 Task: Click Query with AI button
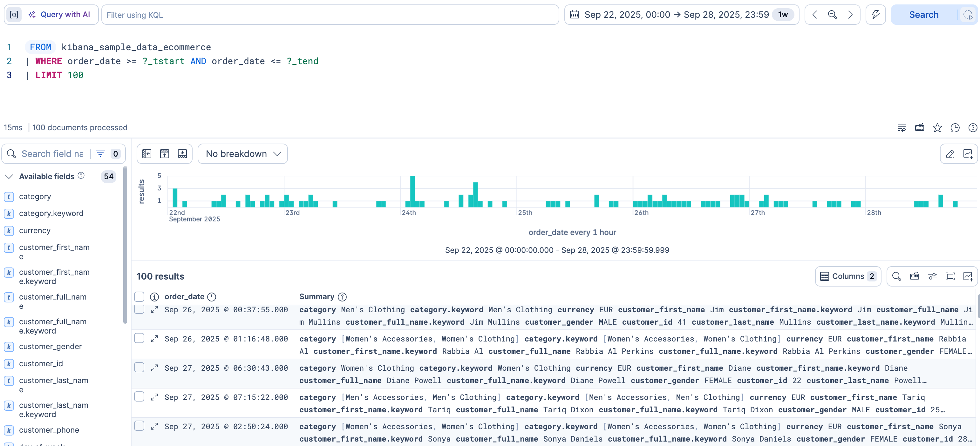pyautogui.click(x=59, y=15)
